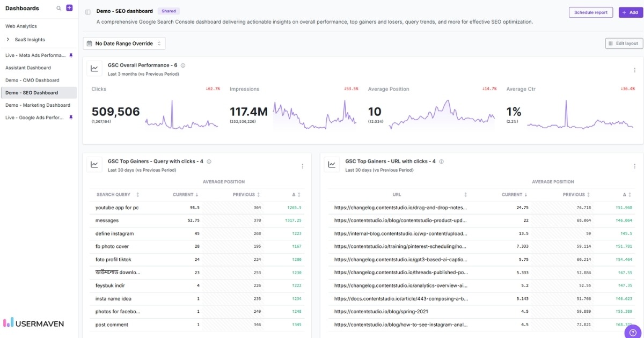Click the grid icon inside Edit layout button
The image size is (644, 338).
point(612,43)
